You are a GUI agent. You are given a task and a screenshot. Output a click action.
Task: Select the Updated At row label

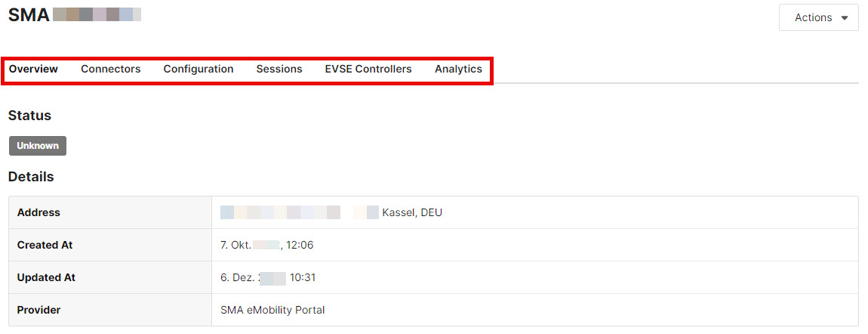tap(46, 277)
